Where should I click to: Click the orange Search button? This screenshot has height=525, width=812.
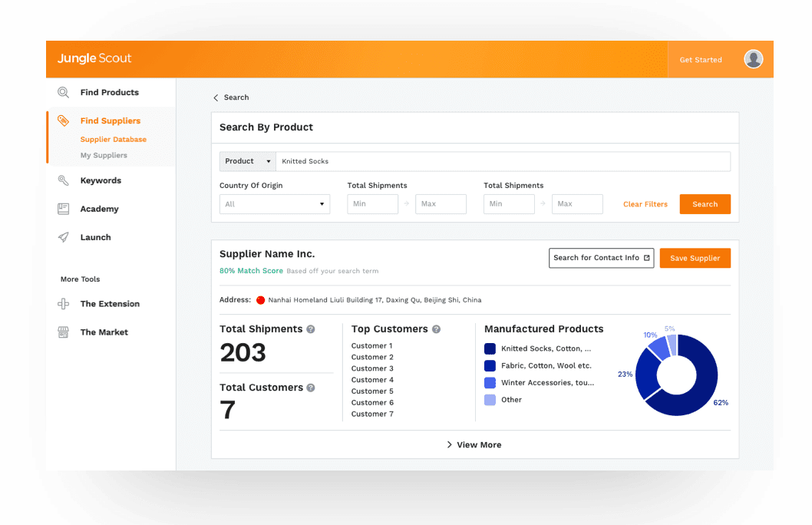(705, 204)
